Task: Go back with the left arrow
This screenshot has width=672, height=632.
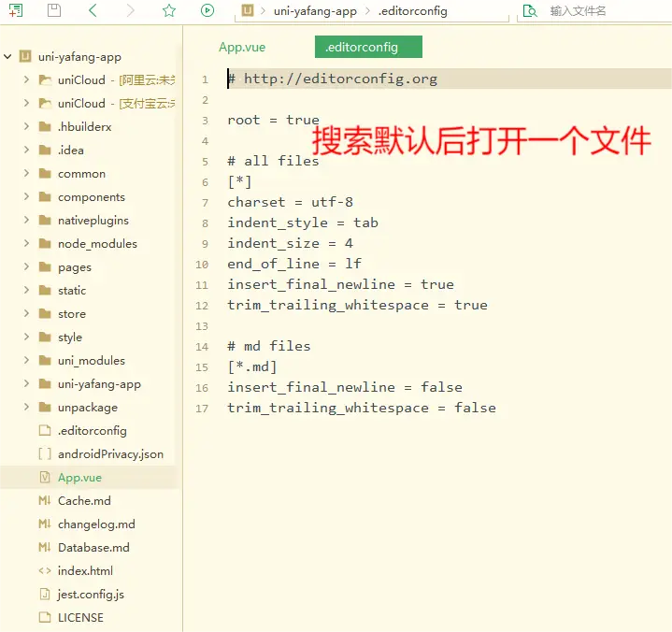Action: [x=93, y=10]
